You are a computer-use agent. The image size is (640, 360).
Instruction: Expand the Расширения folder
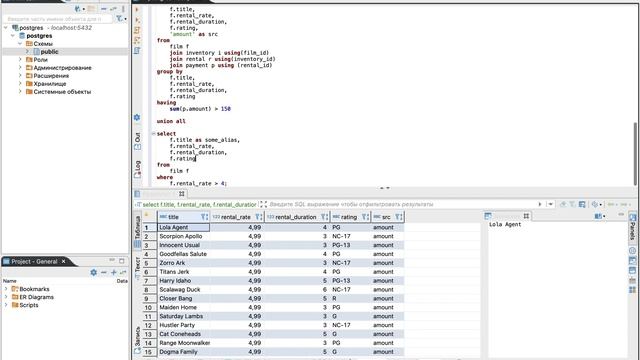20,76
